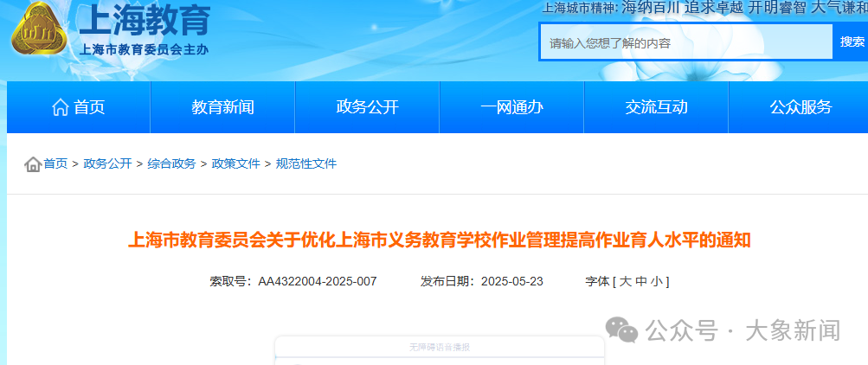Set font size to 小
Image resolution: width=868 pixels, height=365 pixels.
pos(657,281)
